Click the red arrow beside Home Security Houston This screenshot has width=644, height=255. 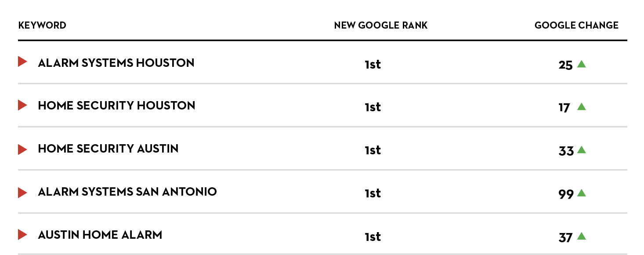(22, 105)
